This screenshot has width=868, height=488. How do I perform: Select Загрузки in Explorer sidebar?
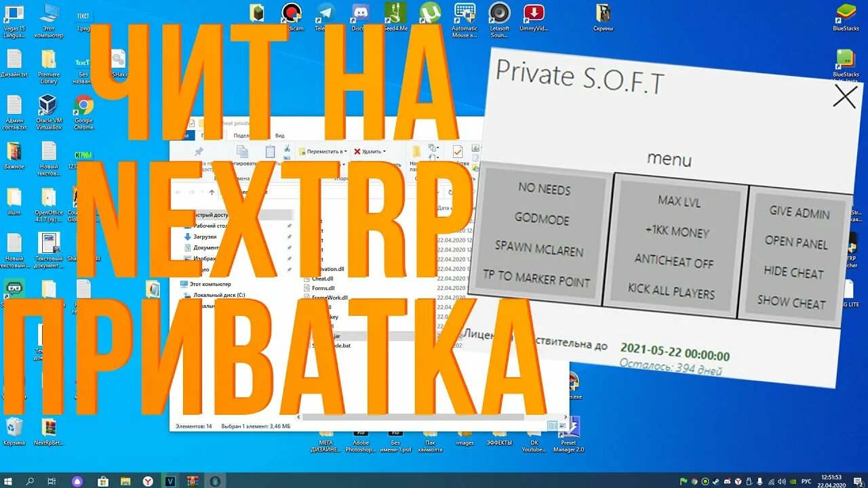(x=204, y=237)
